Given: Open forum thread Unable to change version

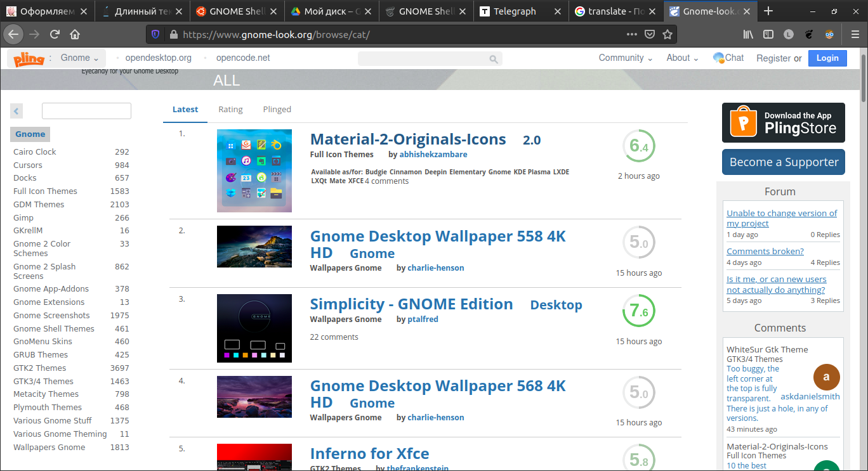Looking at the screenshot, I should [782, 218].
